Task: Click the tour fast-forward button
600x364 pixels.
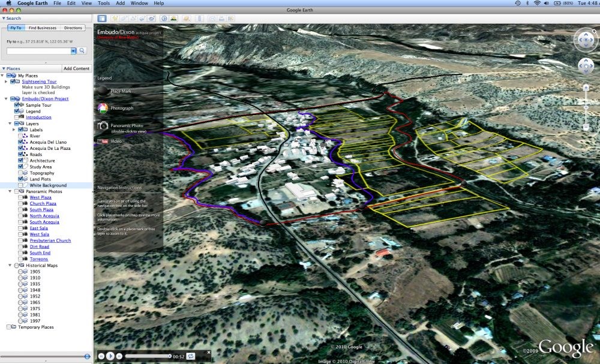Action: 119,356
